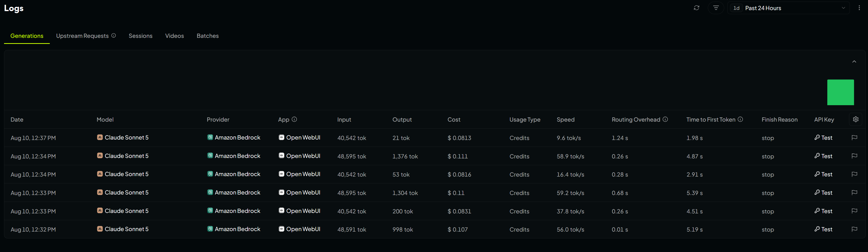This screenshot has height=252, width=868.
Task: Open table column settings gear
Action: pos(856,119)
